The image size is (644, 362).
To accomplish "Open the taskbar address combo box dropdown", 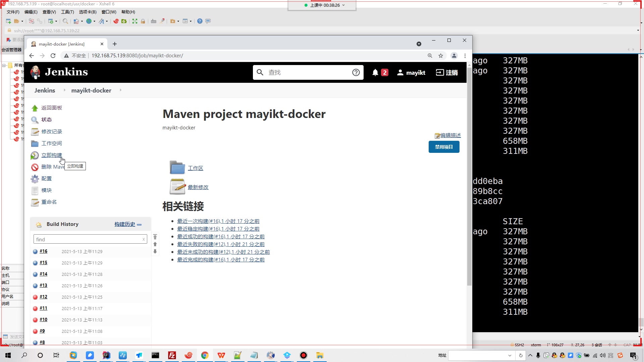I will coord(510,355).
